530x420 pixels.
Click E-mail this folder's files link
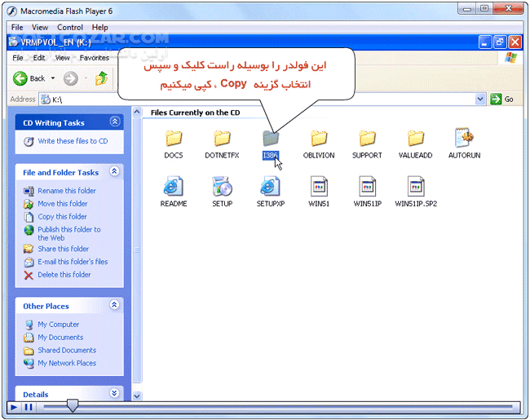coord(73,262)
